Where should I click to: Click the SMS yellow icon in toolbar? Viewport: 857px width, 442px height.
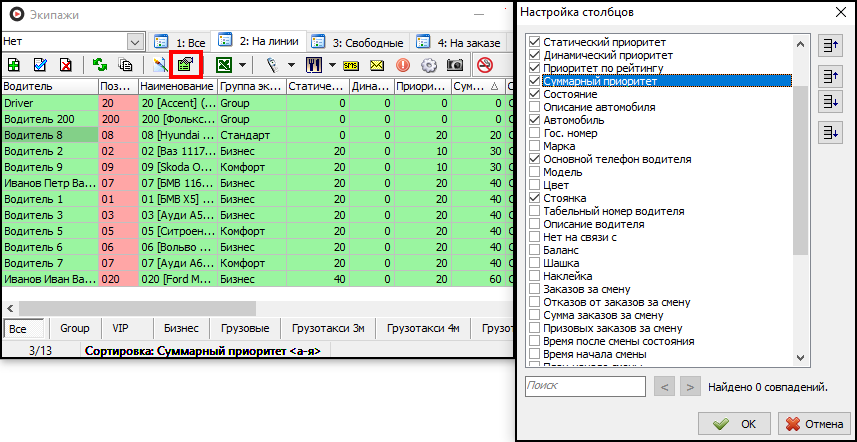tap(351, 66)
